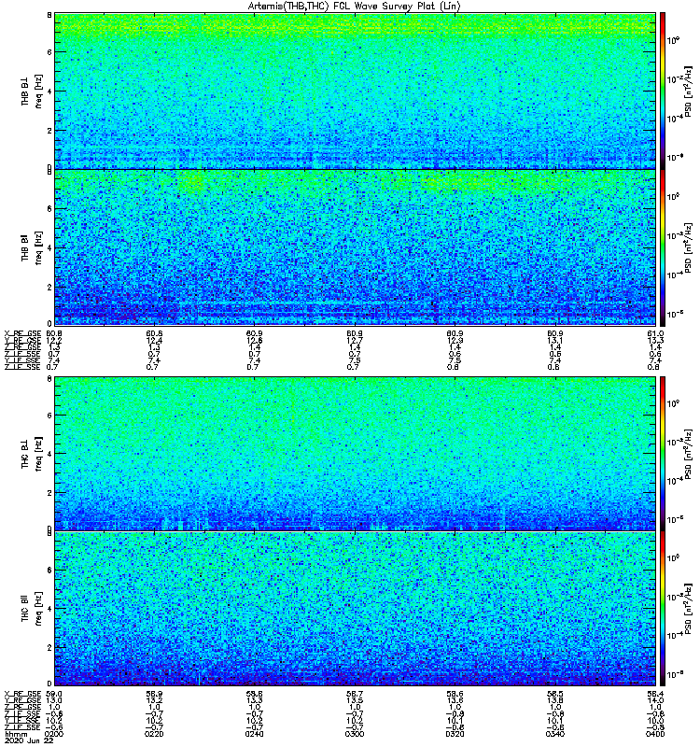Click the 0240 time tick label
Viewport: 700px width, 747px height.
[254, 734]
